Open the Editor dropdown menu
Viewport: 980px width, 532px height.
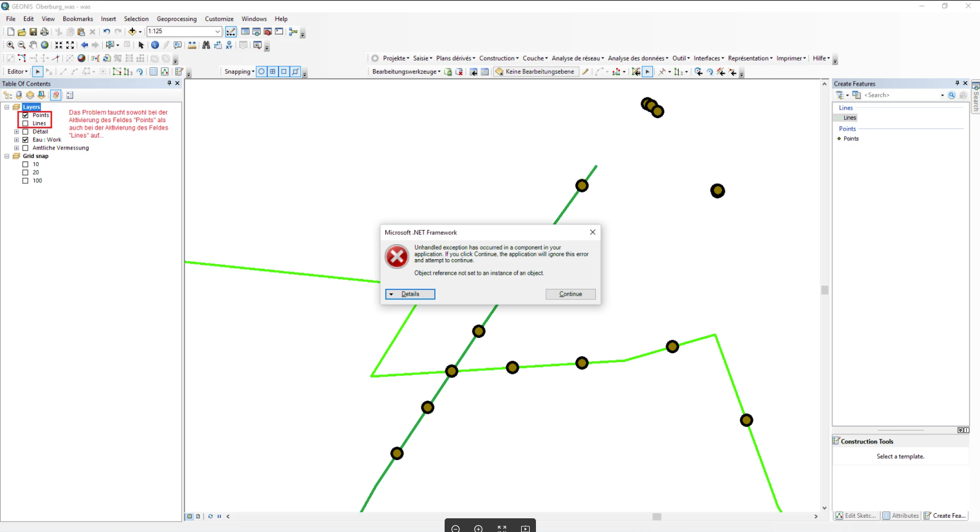17,71
